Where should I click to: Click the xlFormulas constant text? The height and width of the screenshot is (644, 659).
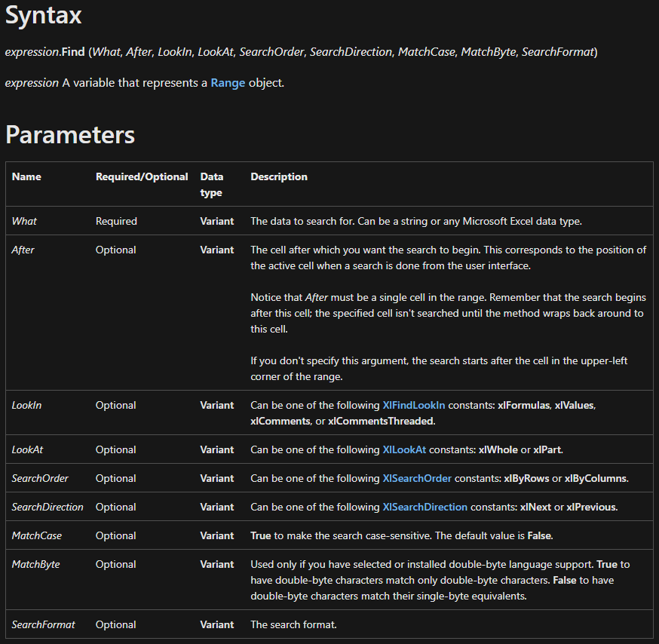[524, 405]
